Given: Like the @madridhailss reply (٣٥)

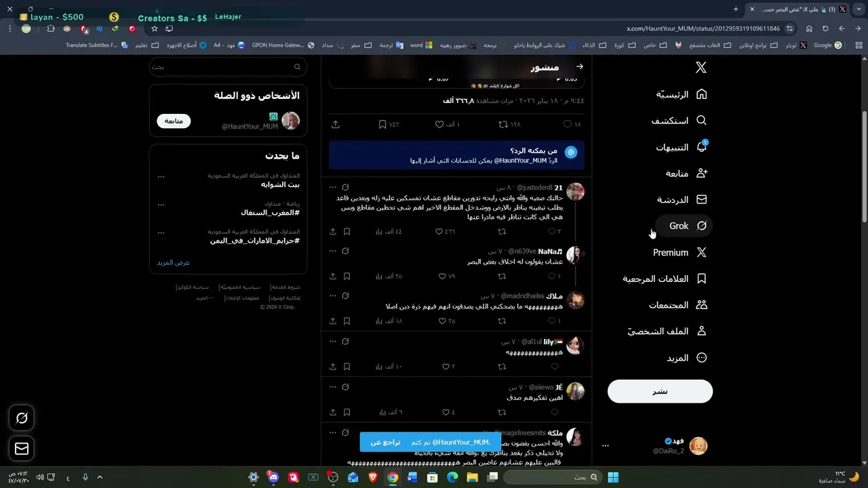Looking at the screenshot, I should [x=442, y=321].
